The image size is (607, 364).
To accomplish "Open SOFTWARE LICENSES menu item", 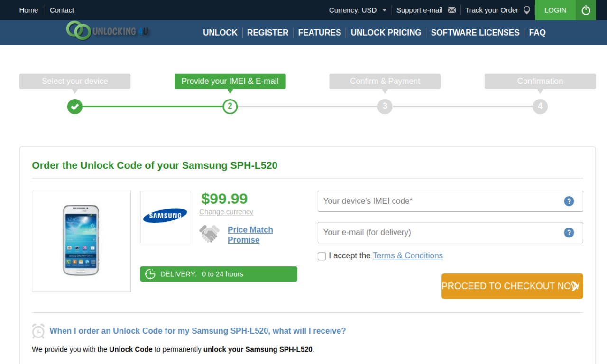I will pos(475,33).
